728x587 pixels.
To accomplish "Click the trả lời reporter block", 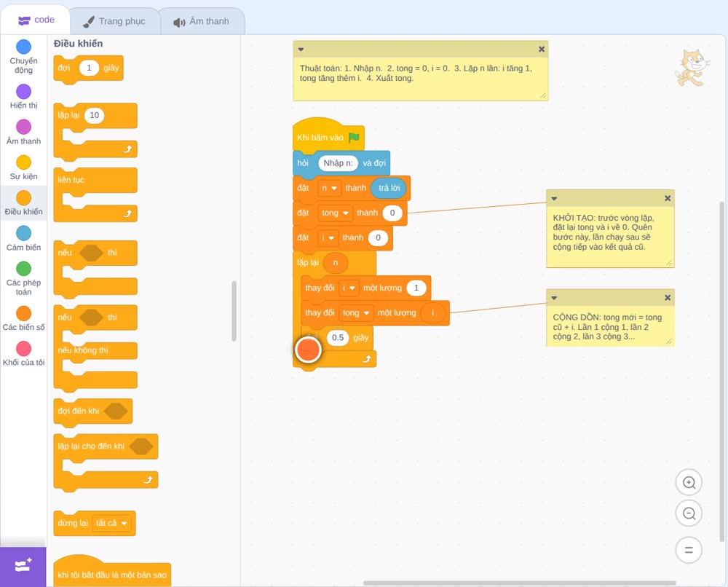I will [389, 188].
